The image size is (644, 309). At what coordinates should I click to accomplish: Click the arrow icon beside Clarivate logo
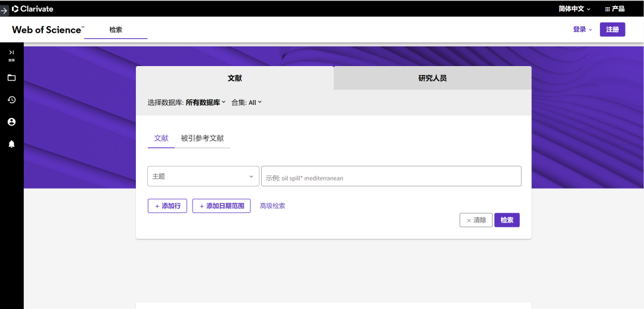point(4,10)
